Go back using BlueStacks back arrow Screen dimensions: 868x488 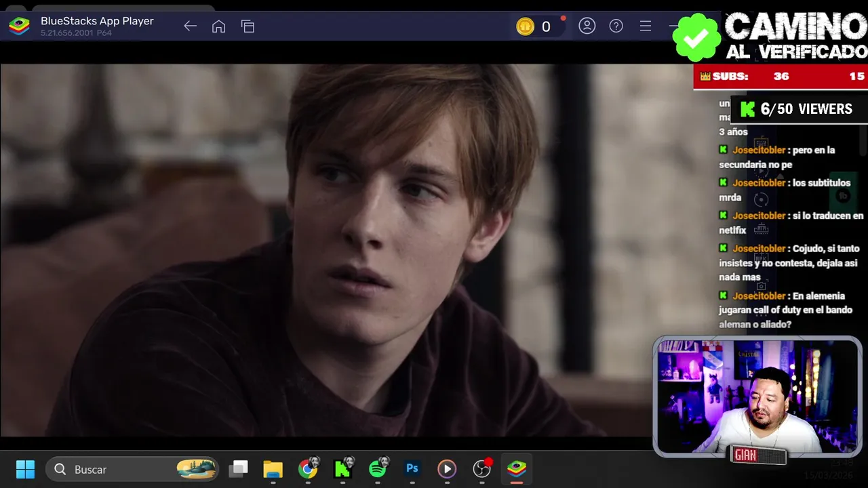pos(190,26)
